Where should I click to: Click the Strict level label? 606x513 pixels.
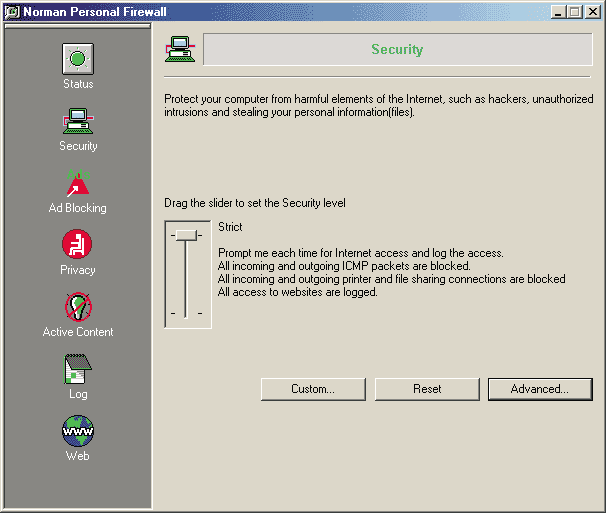[230, 227]
